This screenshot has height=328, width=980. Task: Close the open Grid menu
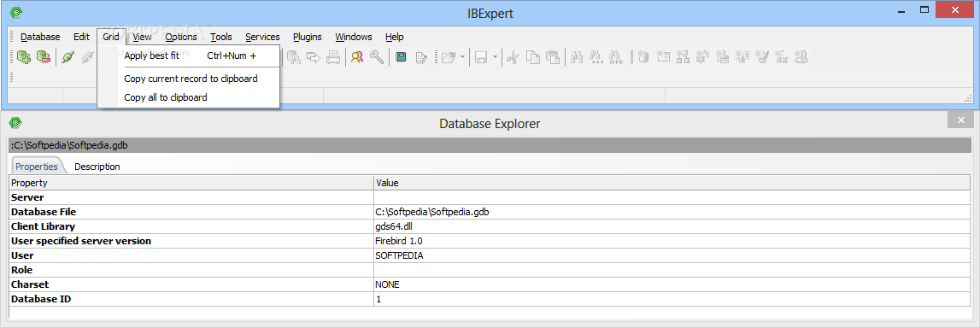pyautogui.click(x=111, y=37)
